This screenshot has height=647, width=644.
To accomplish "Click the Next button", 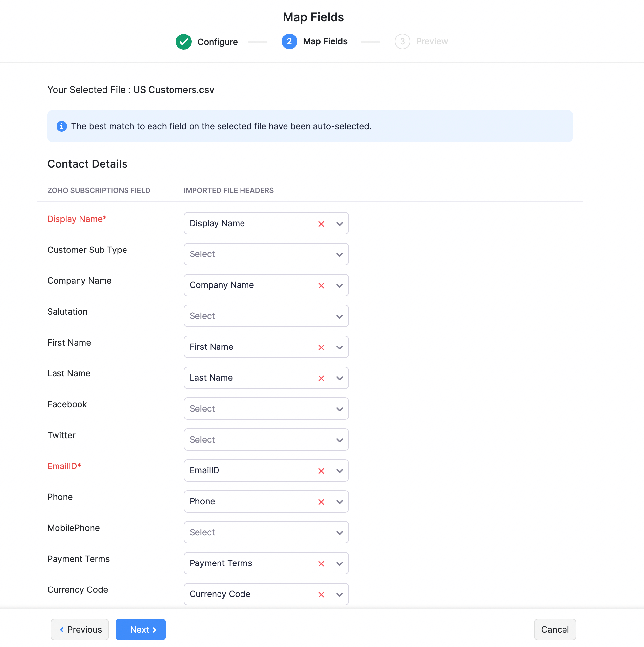I will [141, 629].
